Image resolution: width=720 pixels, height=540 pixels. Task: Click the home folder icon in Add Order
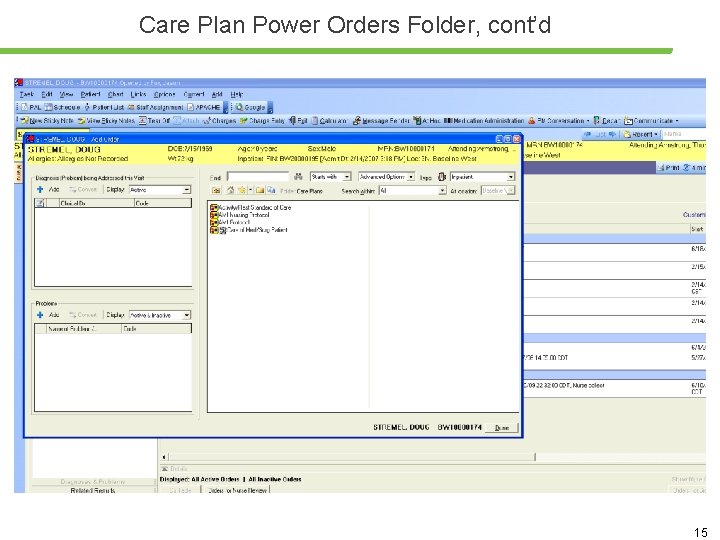(x=231, y=190)
